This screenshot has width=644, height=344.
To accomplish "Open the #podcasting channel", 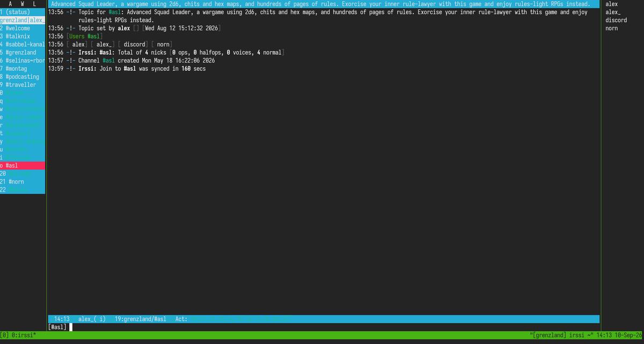I will [x=23, y=76].
